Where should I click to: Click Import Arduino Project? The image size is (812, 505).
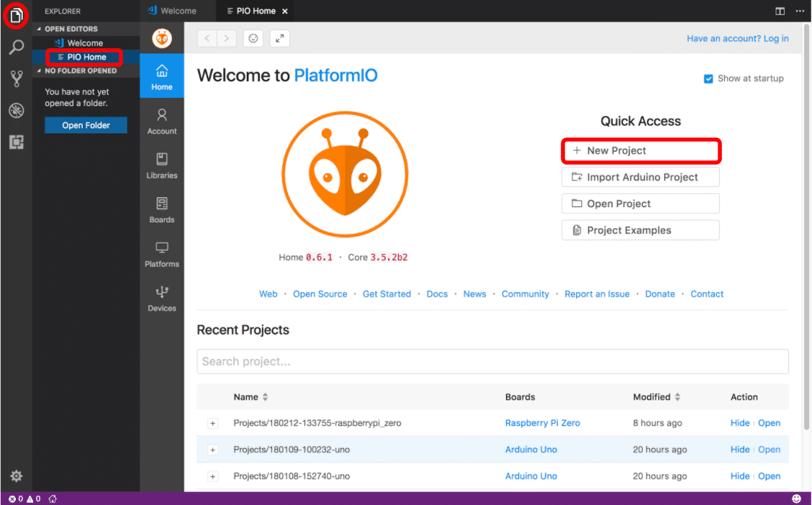pos(641,177)
